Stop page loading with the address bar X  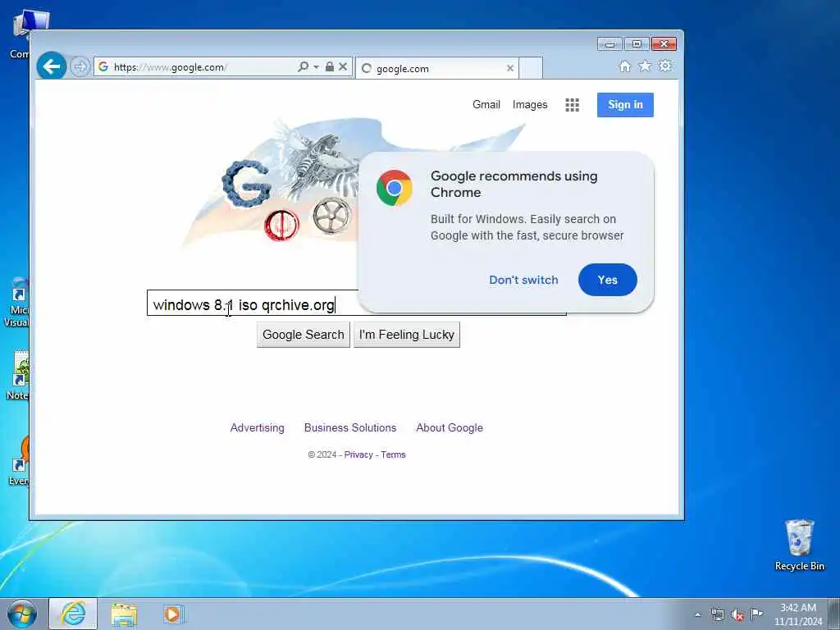tap(343, 66)
